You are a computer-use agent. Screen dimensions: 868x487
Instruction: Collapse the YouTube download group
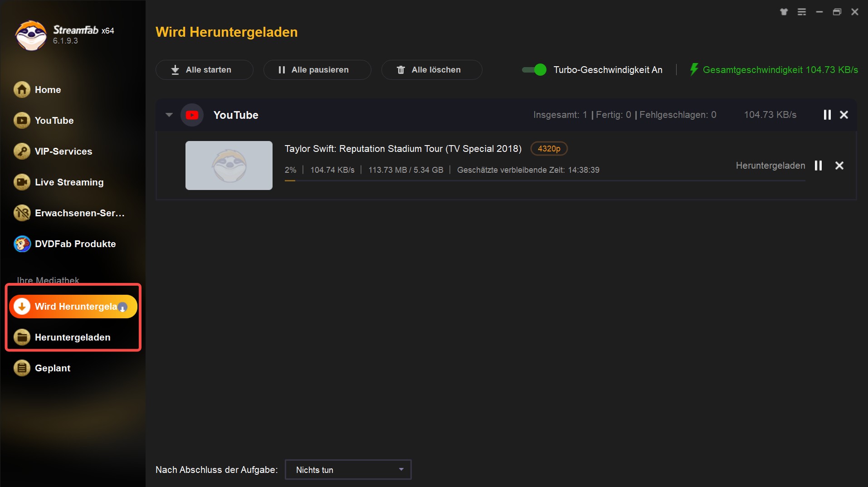[169, 115]
